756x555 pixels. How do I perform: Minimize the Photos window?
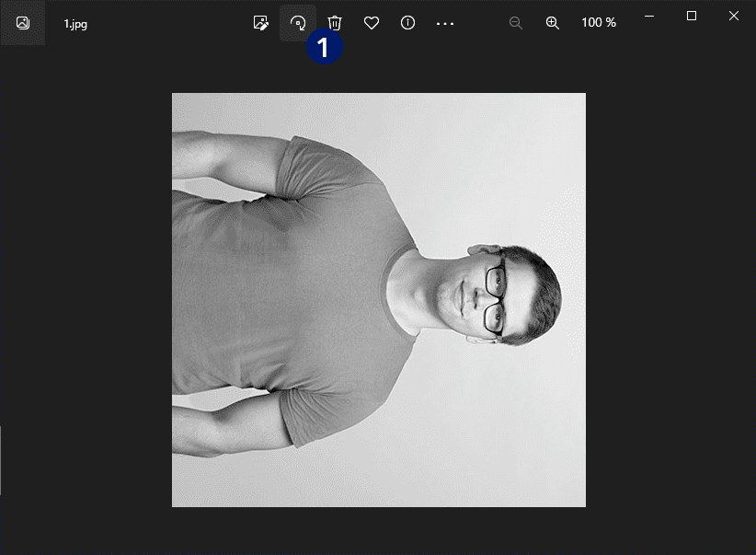pyautogui.click(x=649, y=16)
